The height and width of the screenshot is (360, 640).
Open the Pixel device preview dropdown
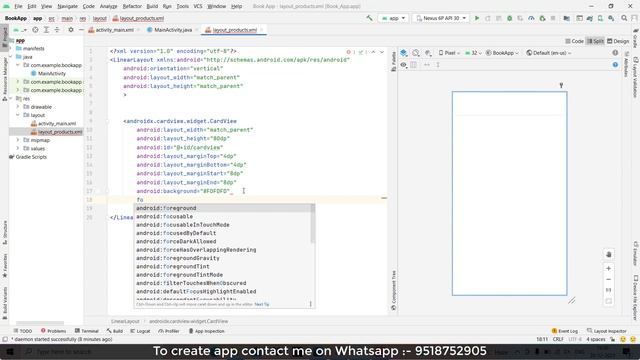click(x=449, y=53)
